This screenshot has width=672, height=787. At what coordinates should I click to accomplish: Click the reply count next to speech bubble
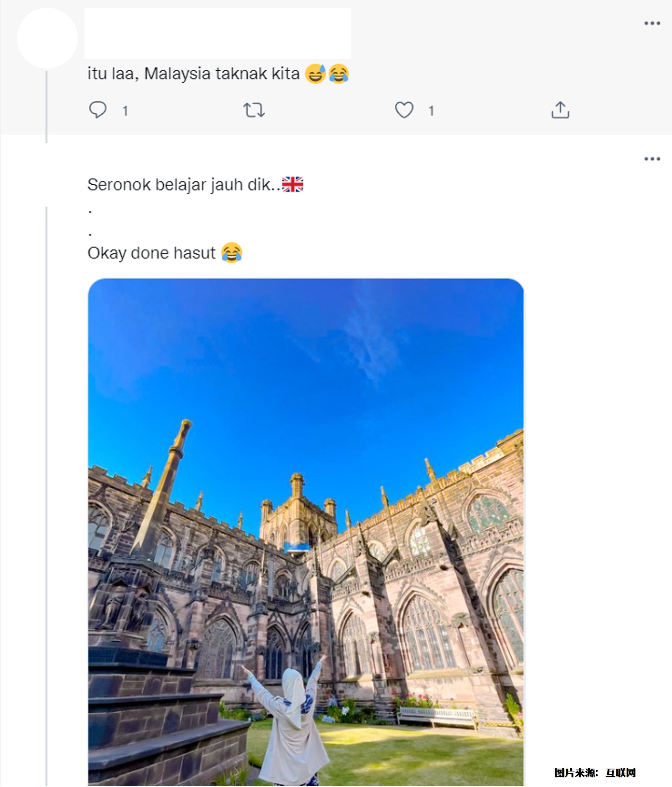coord(125,111)
